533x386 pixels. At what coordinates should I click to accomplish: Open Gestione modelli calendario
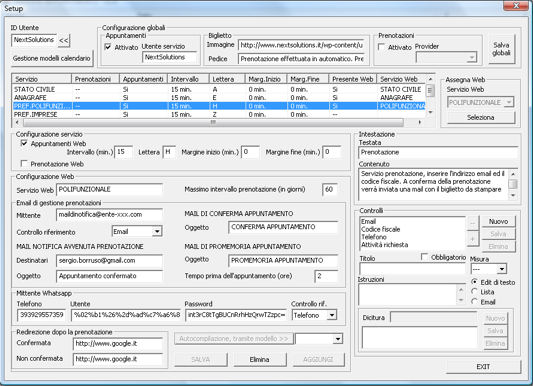(52, 58)
